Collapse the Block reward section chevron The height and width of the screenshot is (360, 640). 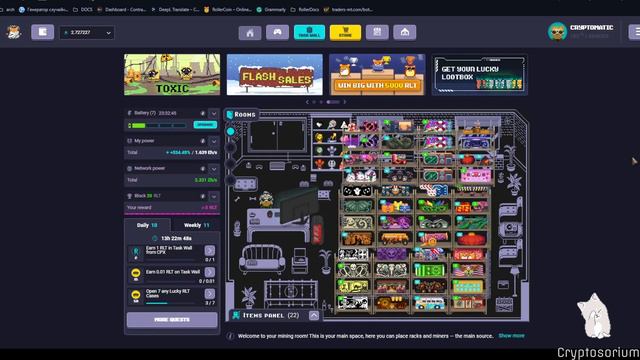click(x=214, y=196)
